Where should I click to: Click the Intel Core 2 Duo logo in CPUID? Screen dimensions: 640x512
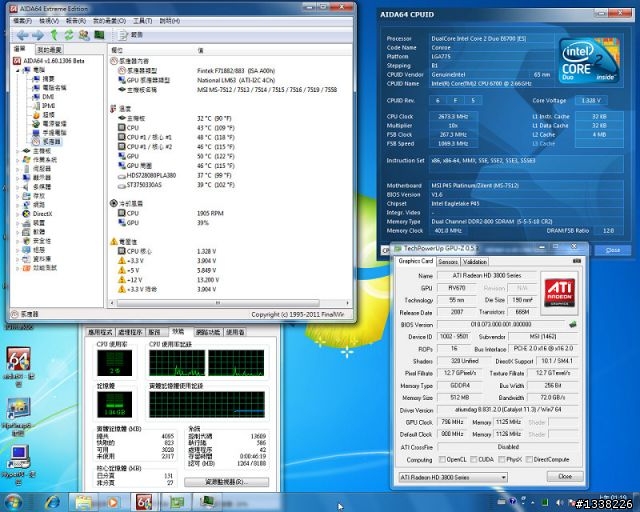(x=589, y=60)
